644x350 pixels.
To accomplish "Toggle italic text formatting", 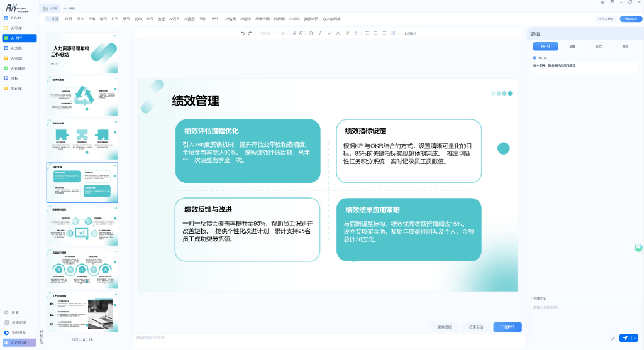I will [x=320, y=33].
